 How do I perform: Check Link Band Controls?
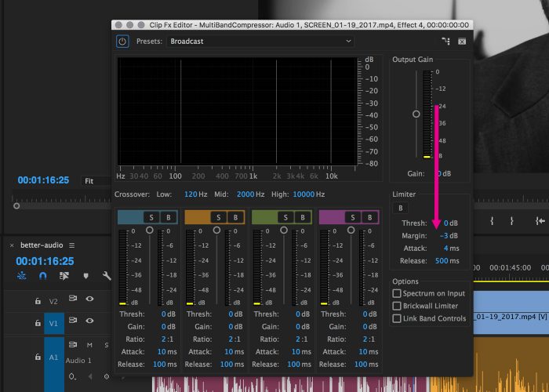click(397, 318)
